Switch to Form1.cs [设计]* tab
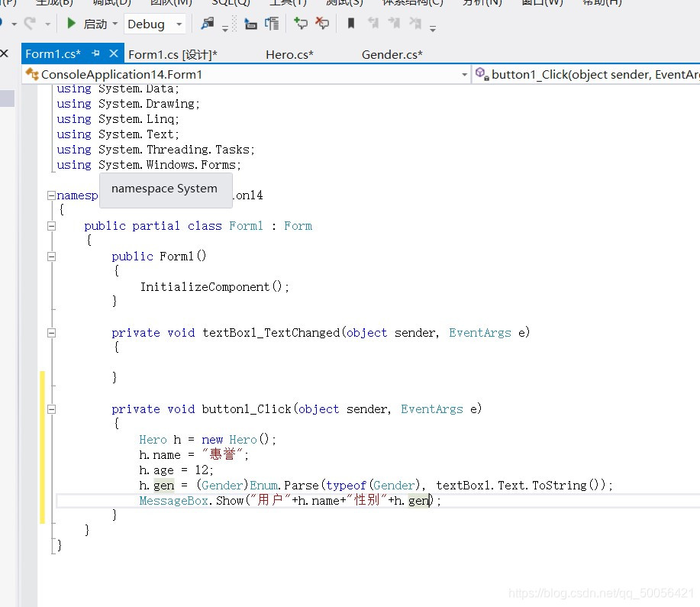The height and width of the screenshot is (607, 700). tap(173, 54)
